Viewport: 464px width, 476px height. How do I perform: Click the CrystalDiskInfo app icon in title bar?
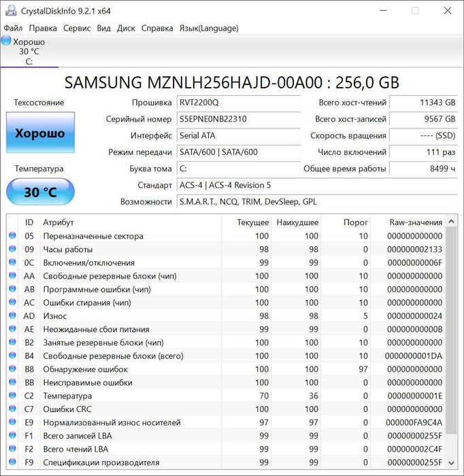coord(11,10)
